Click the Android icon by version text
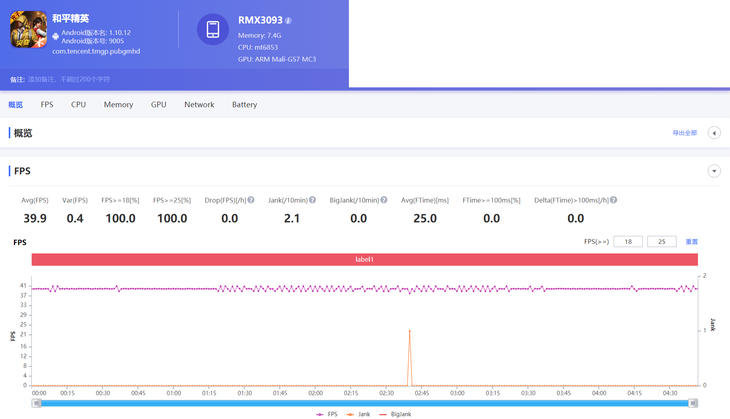 coord(56,36)
